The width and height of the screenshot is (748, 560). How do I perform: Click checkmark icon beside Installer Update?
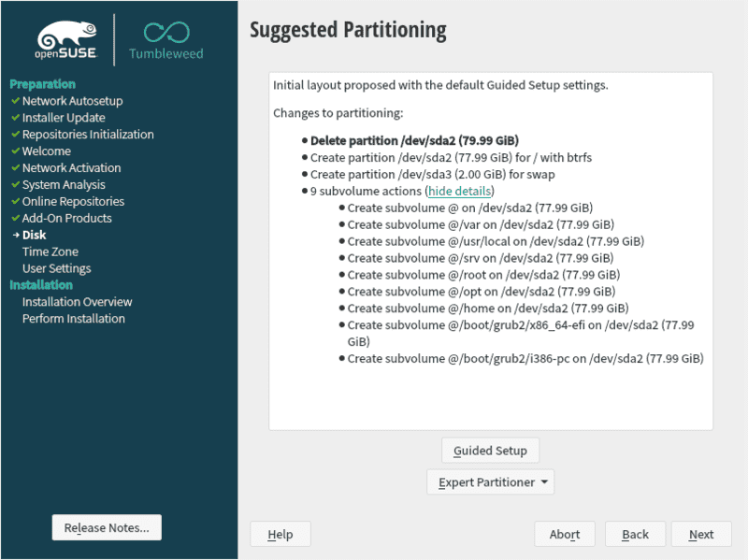point(15,118)
